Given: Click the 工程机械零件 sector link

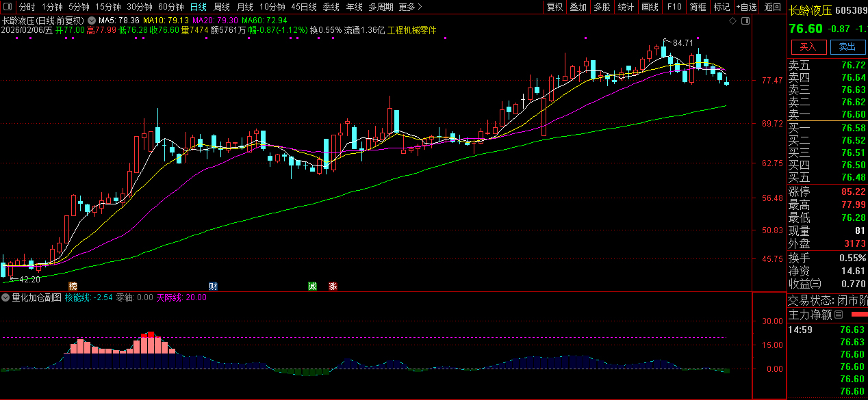Looking at the screenshot, I should (412, 30).
